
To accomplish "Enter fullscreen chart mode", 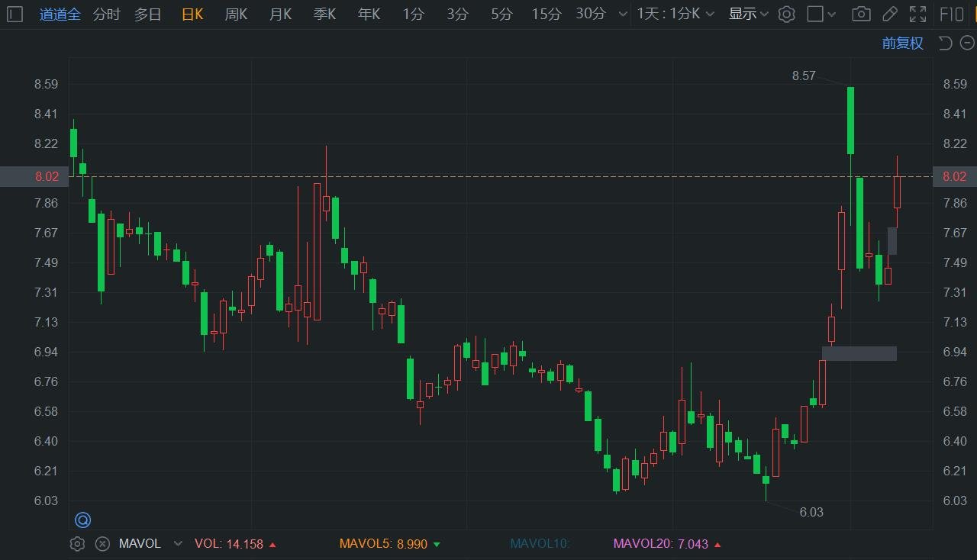I will click(918, 14).
